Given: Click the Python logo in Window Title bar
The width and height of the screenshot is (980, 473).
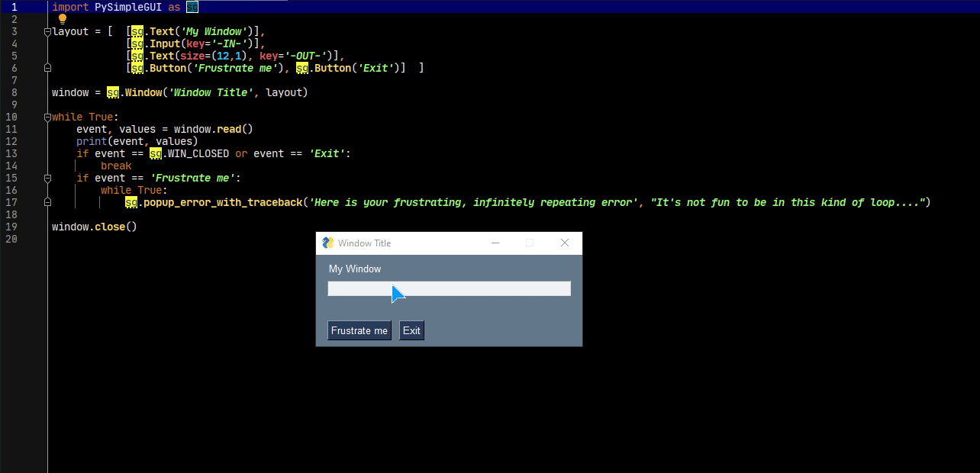Looking at the screenshot, I should point(328,243).
